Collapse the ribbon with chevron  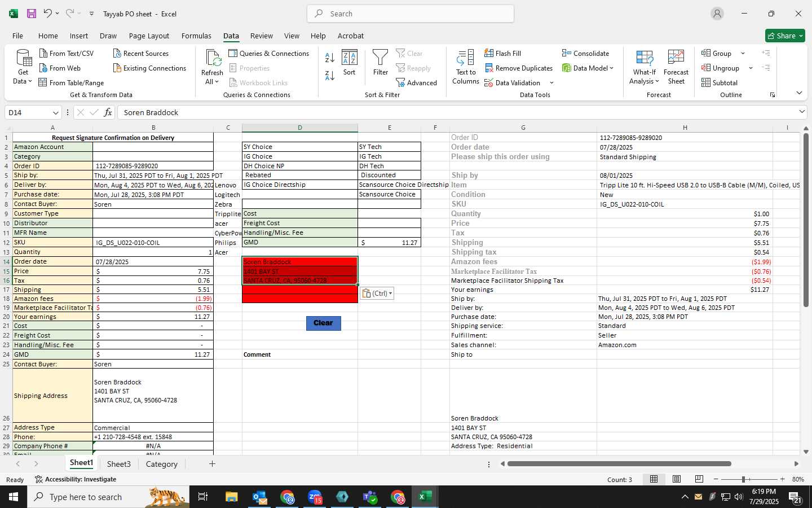click(799, 93)
